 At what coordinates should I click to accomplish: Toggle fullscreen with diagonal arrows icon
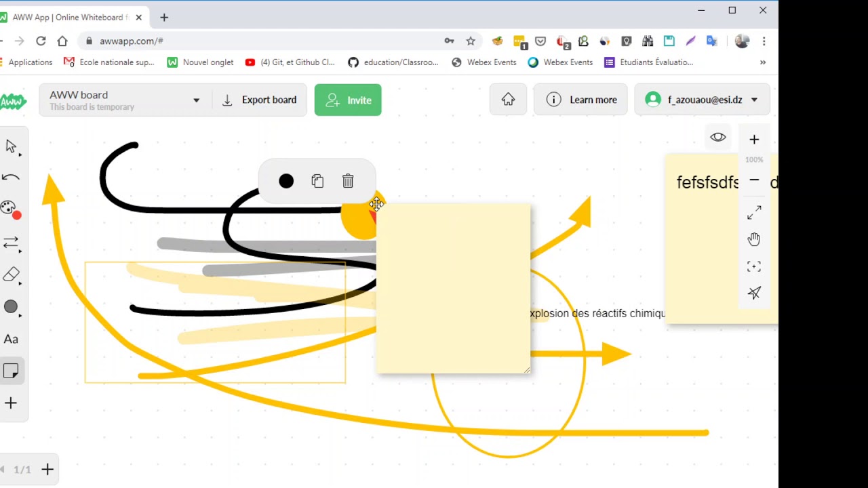pos(754,213)
